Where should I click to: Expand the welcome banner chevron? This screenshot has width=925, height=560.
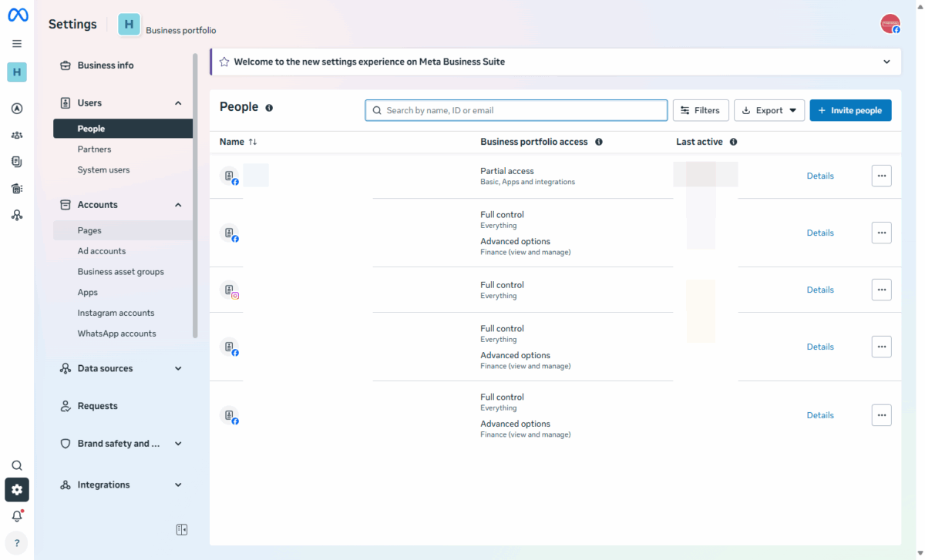point(886,62)
